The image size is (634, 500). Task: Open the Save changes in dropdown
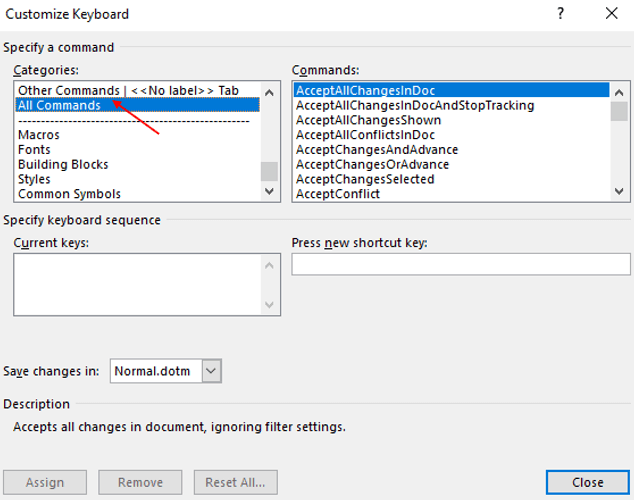211,371
